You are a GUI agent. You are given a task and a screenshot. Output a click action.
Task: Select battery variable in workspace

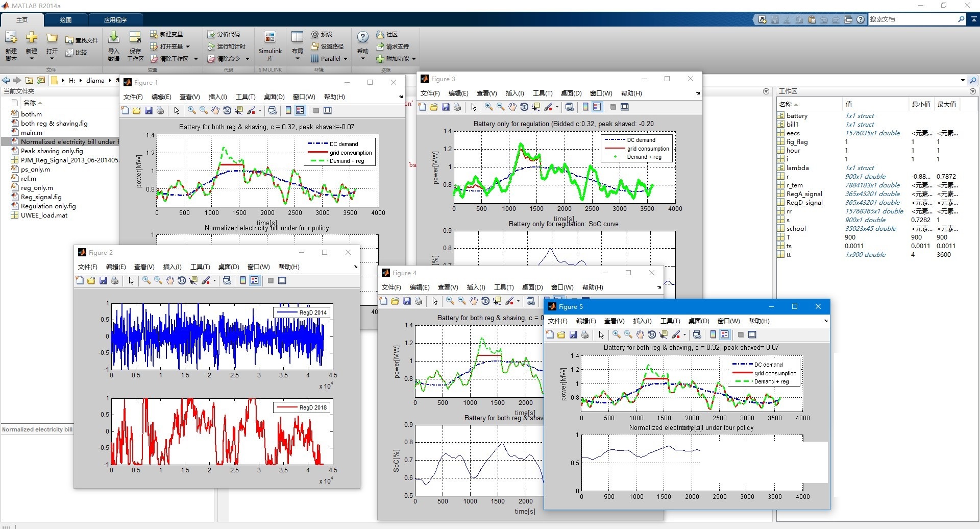[797, 116]
